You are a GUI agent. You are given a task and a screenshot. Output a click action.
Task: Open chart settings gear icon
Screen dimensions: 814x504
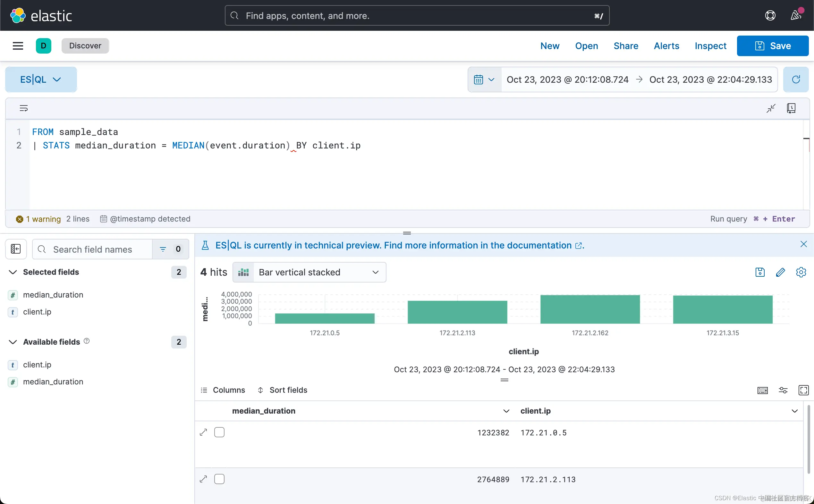tap(801, 272)
